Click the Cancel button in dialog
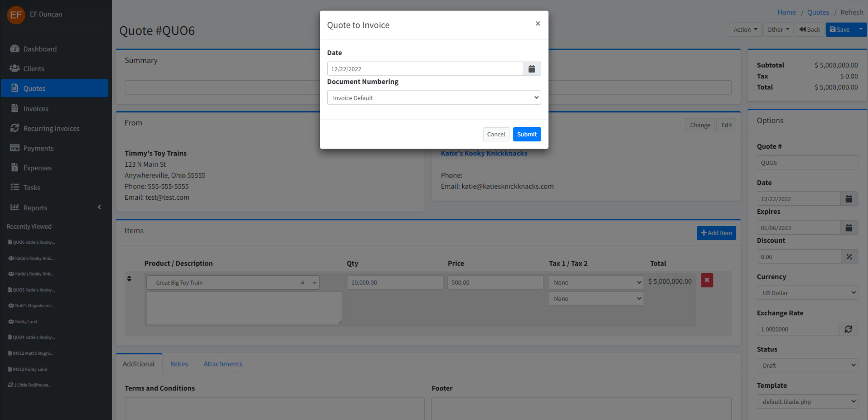 [496, 134]
